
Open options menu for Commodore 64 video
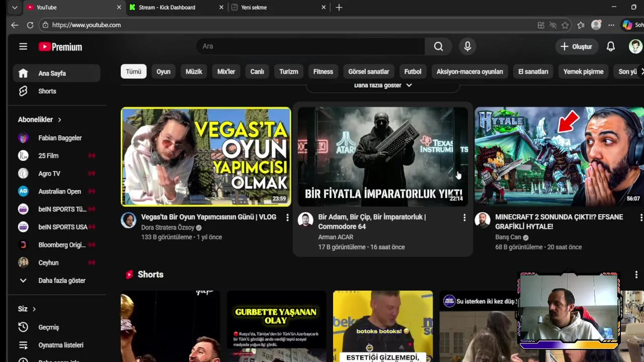464,217
